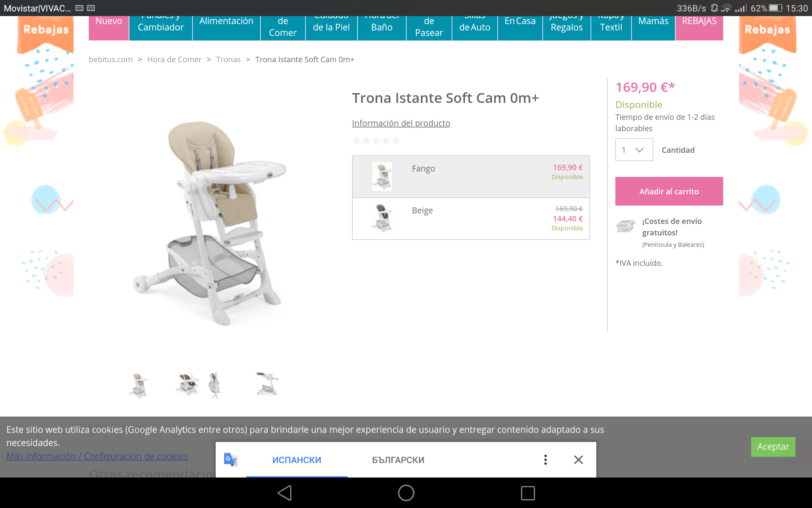812x508 pixels.
Task: Open Google Translate bar options menu
Action: [546, 460]
